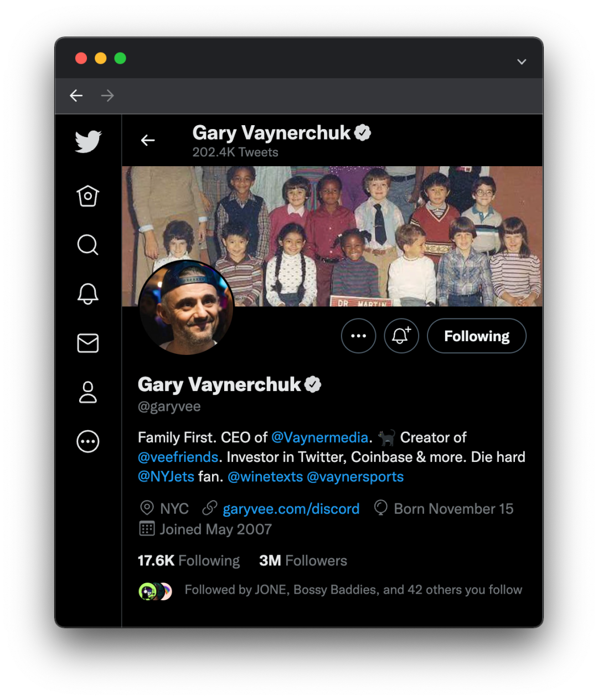Click 'Joined May 2007' text
Image resolution: width=598 pixels, height=700 pixels.
point(216,529)
